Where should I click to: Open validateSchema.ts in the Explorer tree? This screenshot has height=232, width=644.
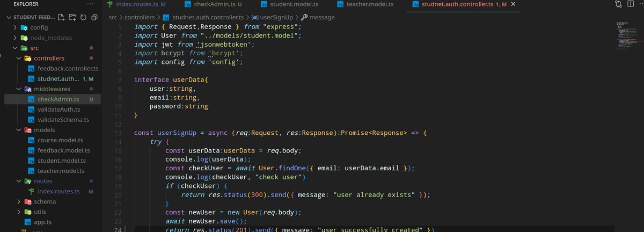click(x=63, y=119)
